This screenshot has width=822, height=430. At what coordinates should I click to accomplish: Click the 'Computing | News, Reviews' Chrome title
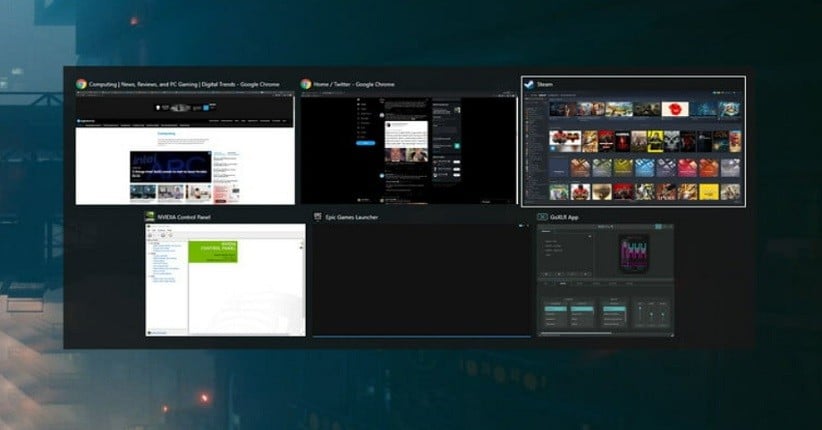click(184, 84)
